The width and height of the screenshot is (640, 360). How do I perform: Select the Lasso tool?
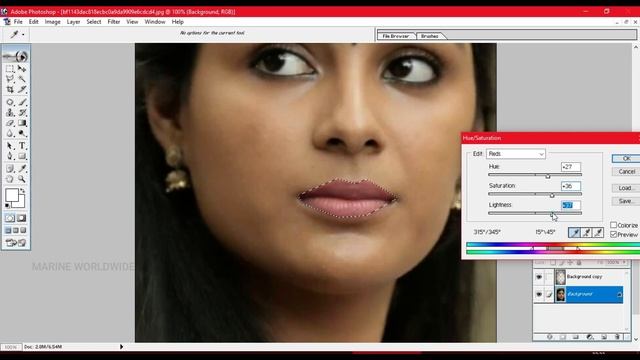coord(10,79)
